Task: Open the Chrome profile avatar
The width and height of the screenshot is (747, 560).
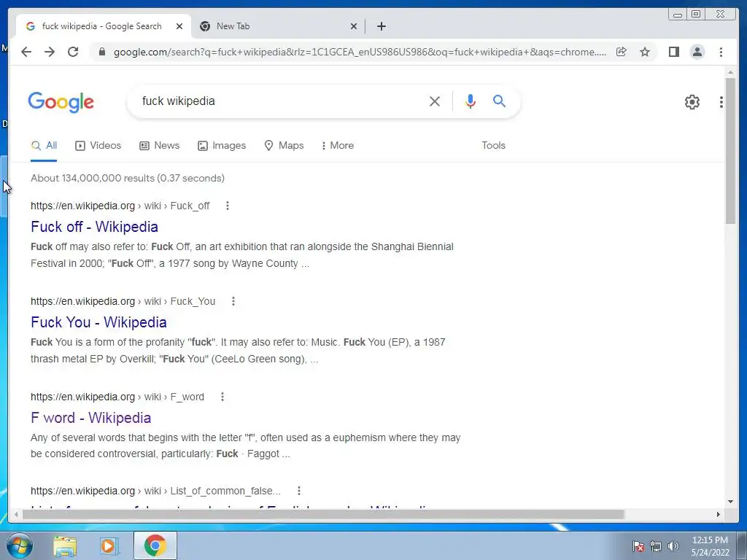Action: tap(697, 52)
